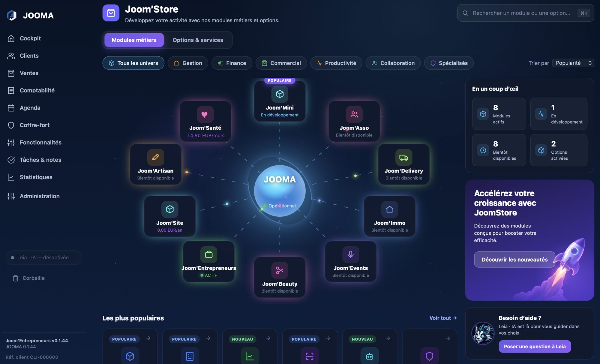Screen dimensions: 600x364
Task: Click the Joom'Mini cube icon
Action: click(x=280, y=94)
